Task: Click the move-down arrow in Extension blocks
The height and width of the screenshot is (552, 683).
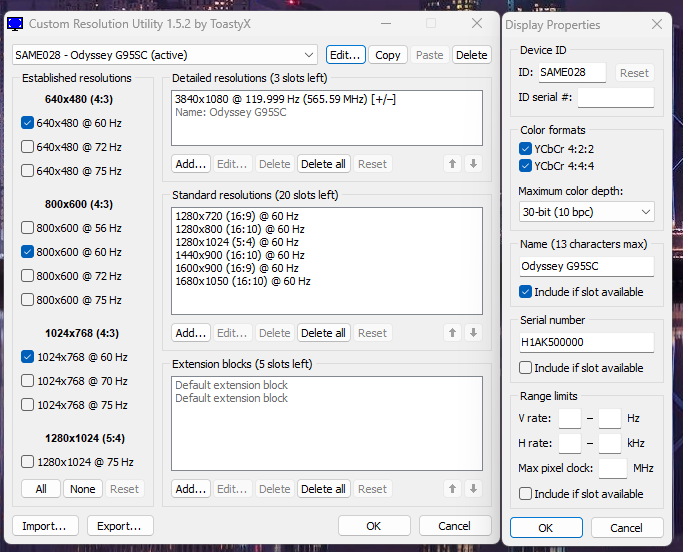Action: [473, 489]
